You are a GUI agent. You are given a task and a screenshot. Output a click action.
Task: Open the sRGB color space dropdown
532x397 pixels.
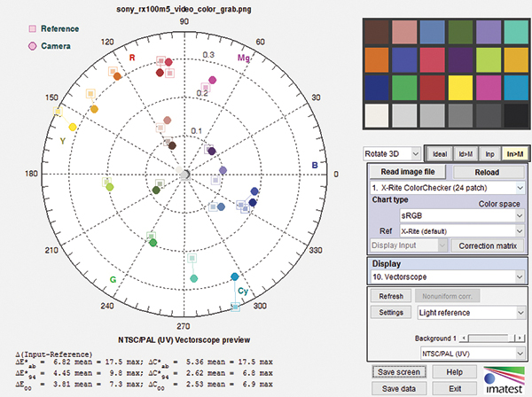tap(462, 215)
